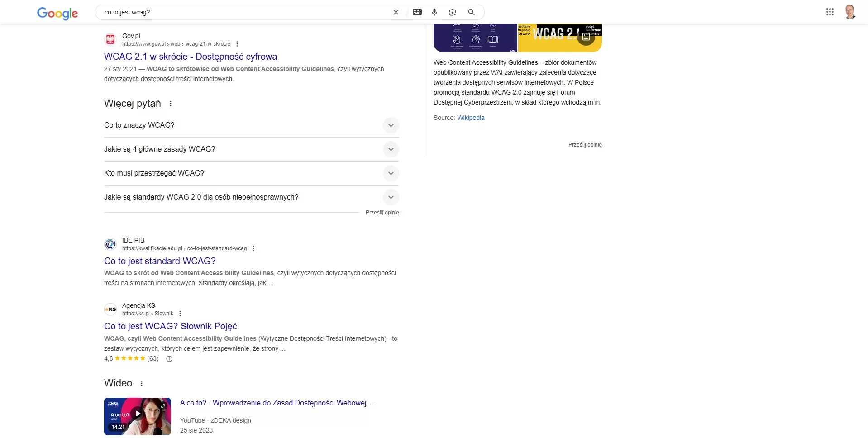
Task: Click the rating info icon beside (63)
Action: point(169,359)
